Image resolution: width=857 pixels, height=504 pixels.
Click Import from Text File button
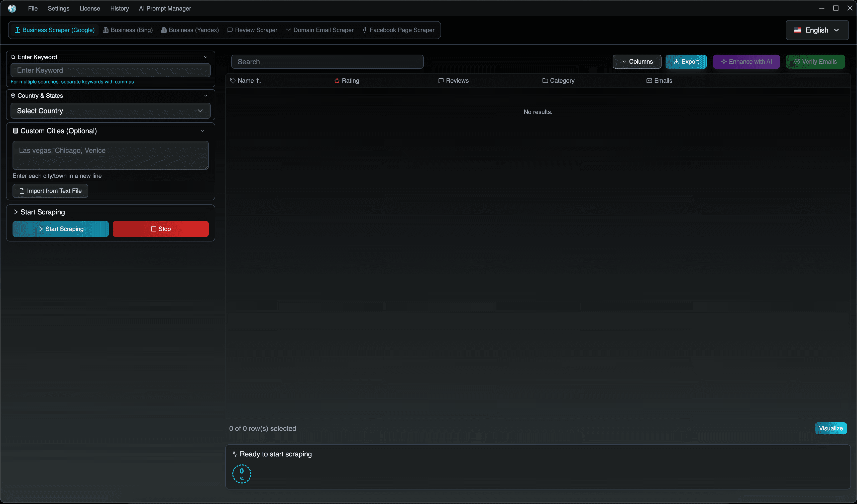(50, 191)
